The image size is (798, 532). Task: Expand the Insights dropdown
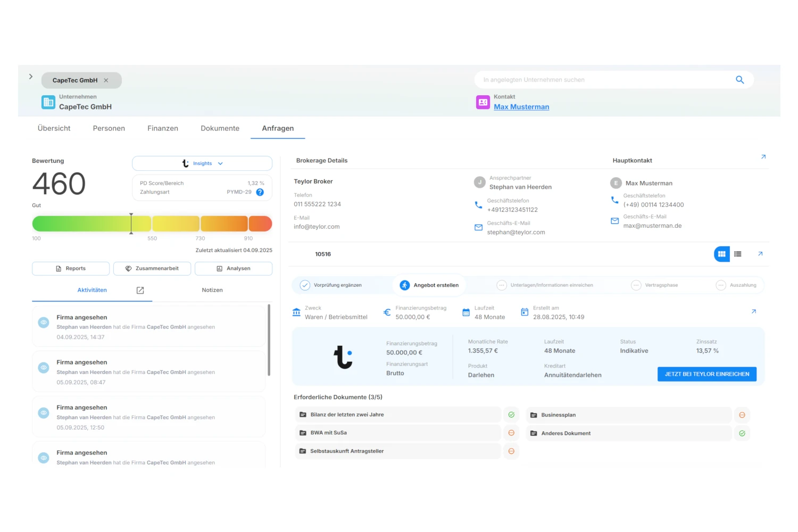click(202, 163)
